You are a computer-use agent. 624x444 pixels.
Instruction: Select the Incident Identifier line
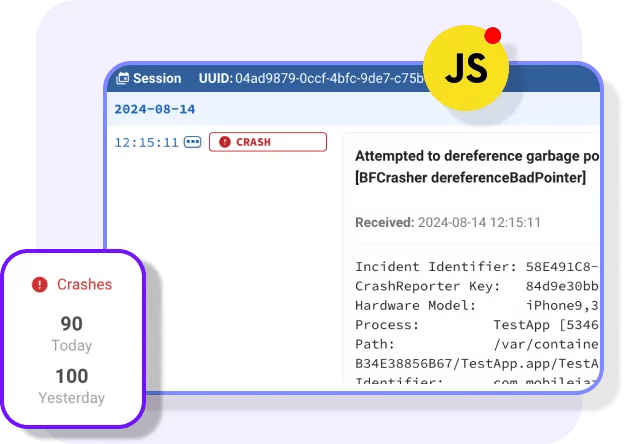coord(477,267)
